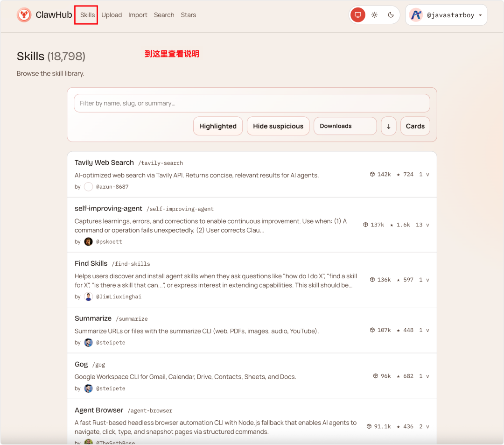Switch to Cards view
Image resolution: width=504 pixels, height=445 pixels.
[415, 126]
